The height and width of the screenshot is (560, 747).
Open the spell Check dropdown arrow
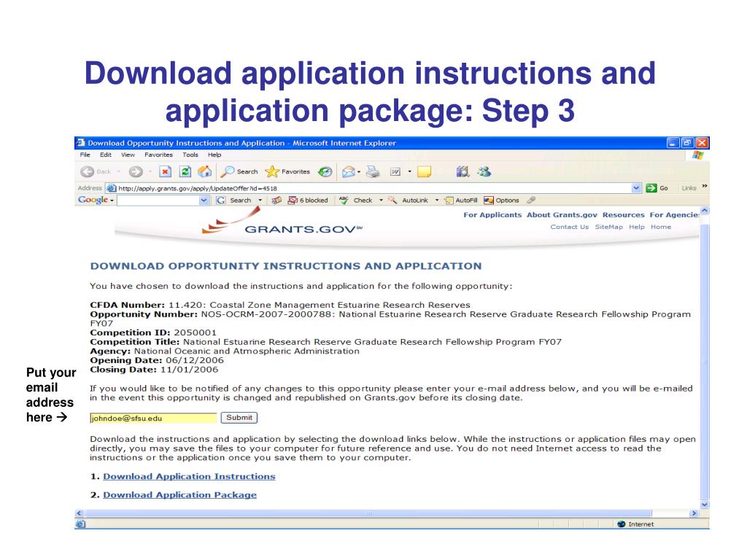point(381,201)
